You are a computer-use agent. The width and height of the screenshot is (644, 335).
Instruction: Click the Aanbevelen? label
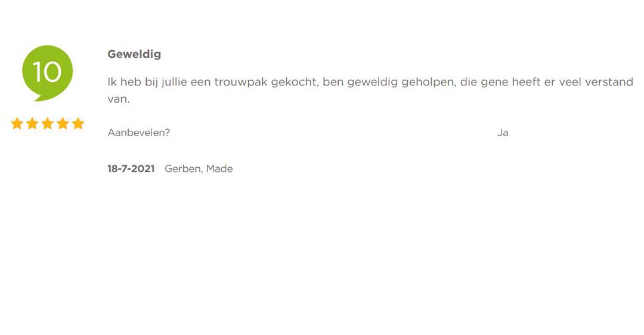[139, 133]
